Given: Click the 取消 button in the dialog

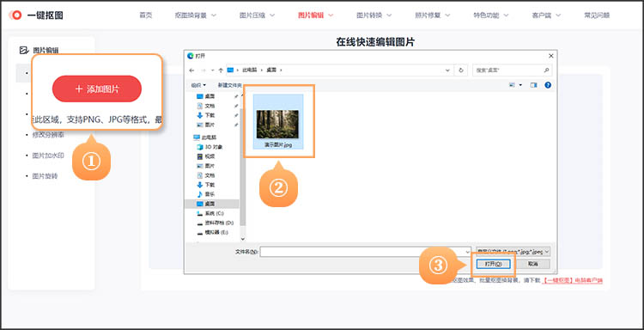Looking at the screenshot, I should (x=532, y=264).
